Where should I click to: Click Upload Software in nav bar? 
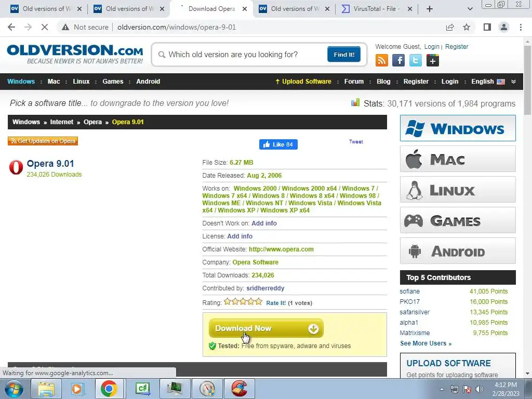click(303, 82)
